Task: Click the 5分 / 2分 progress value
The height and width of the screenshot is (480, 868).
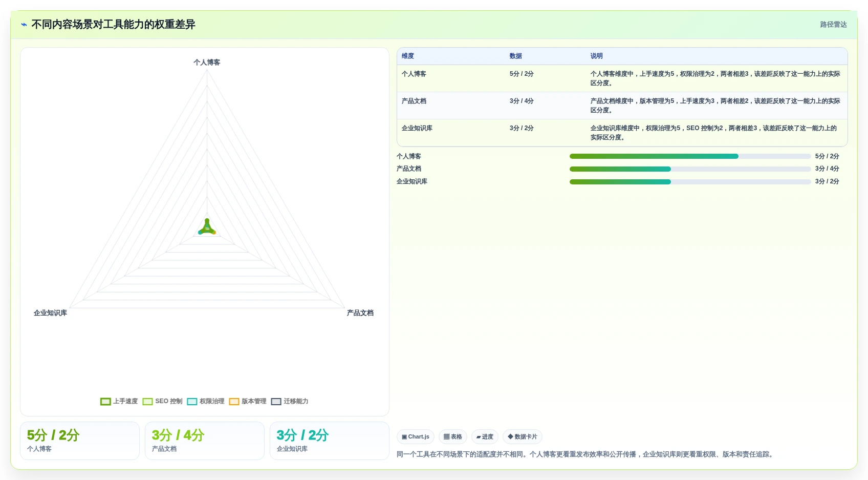Action: (827, 156)
